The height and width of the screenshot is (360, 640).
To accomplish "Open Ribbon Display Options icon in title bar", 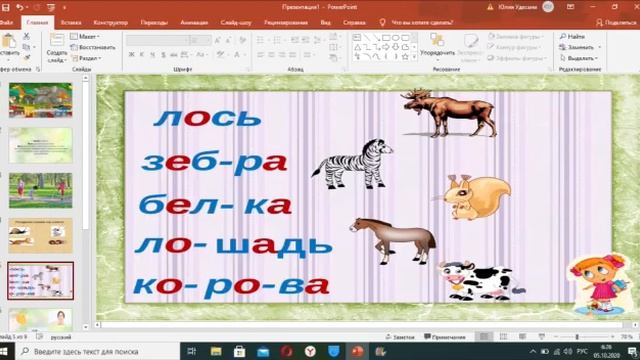I will pos(571,7).
